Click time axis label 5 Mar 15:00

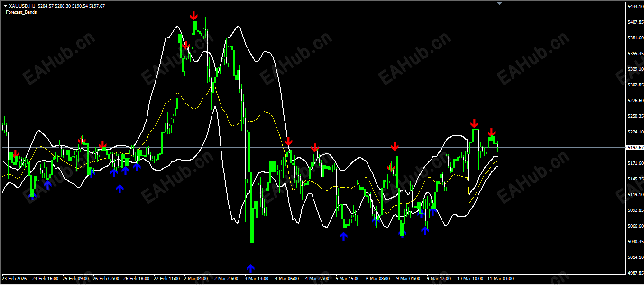point(348,279)
